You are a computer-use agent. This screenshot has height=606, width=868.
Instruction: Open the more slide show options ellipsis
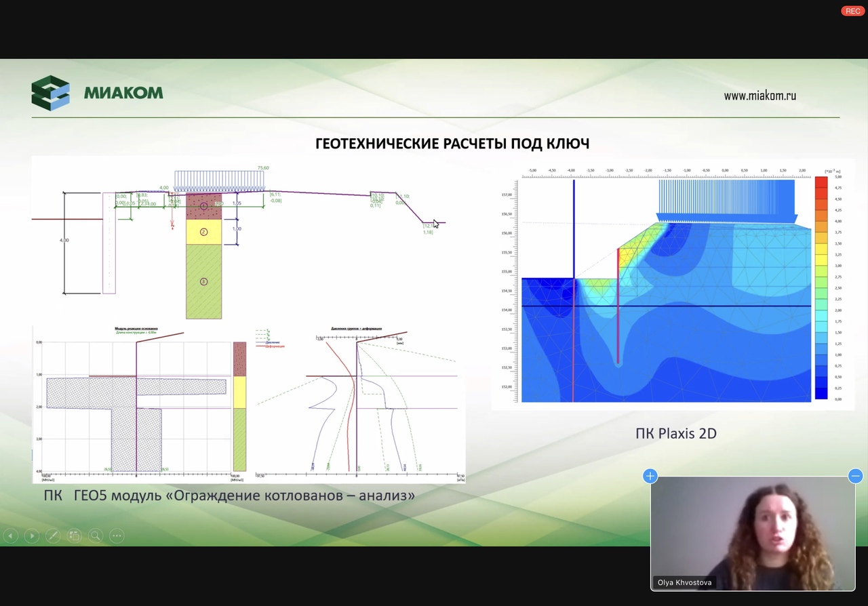click(117, 536)
